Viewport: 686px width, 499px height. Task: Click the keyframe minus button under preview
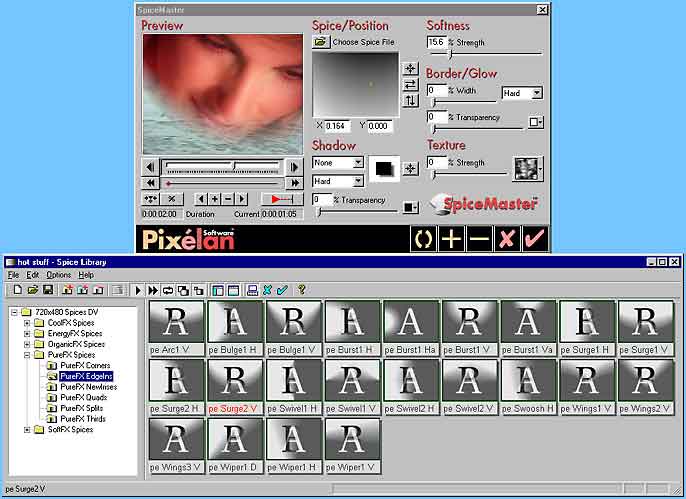(228, 199)
